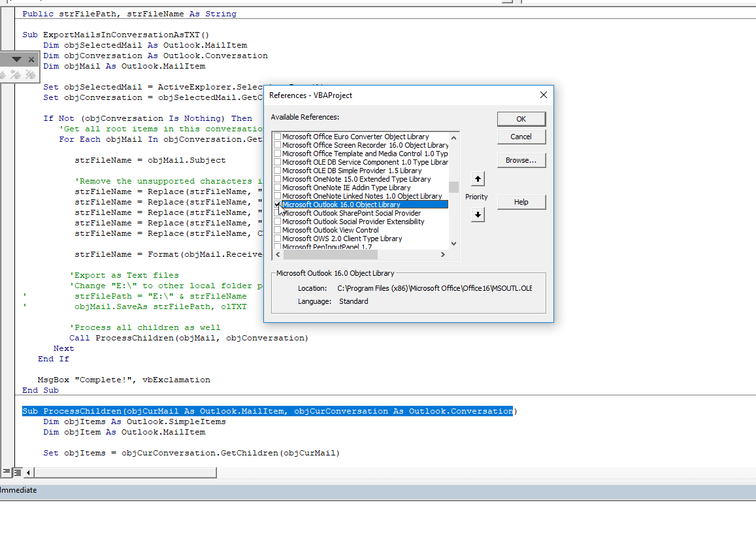Click 'Priority' label between arrow buttons
Image resolution: width=756 pixels, height=545 pixels.
tap(476, 197)
